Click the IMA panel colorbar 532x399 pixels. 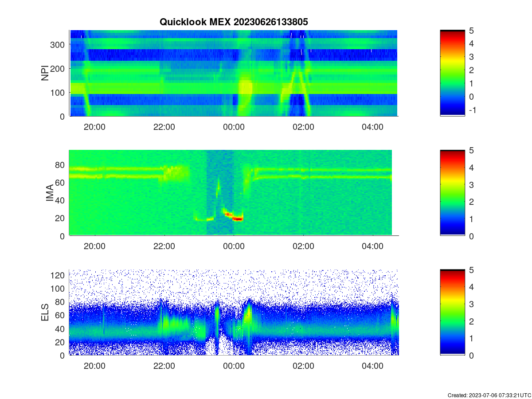452,193
